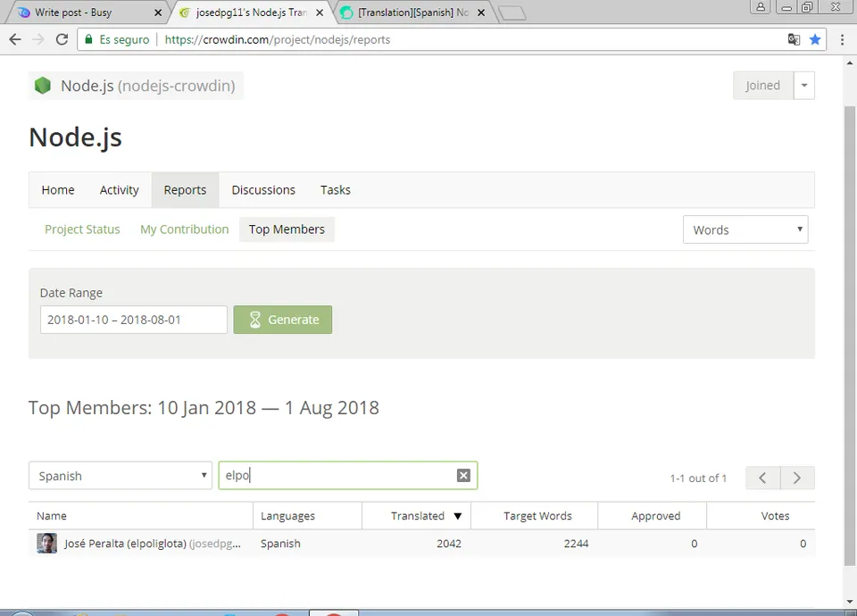Viewport: 857px width, 616px height.
Task: Click the Joined button
Action: [763, 86]
